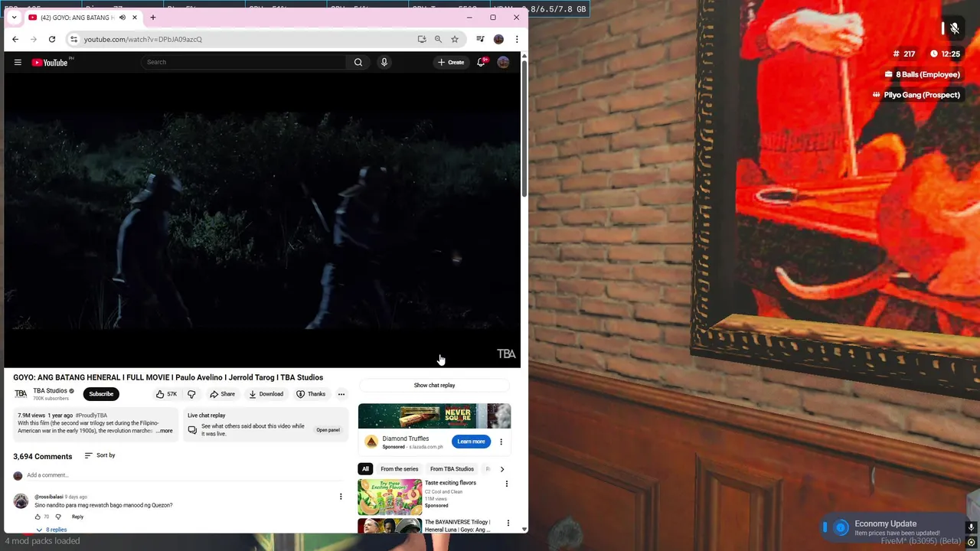This screenshot has width=980, height=551.
Task: Bookmark this page with the star icon
Action: tap(455, 39)
